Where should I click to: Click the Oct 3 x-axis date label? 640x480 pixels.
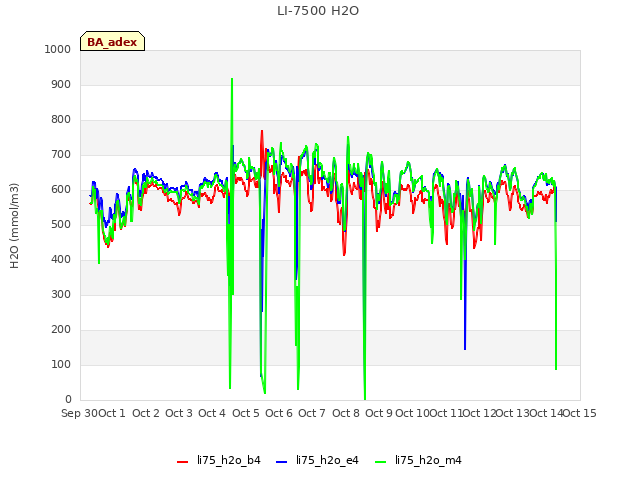(x=179, y=413)
